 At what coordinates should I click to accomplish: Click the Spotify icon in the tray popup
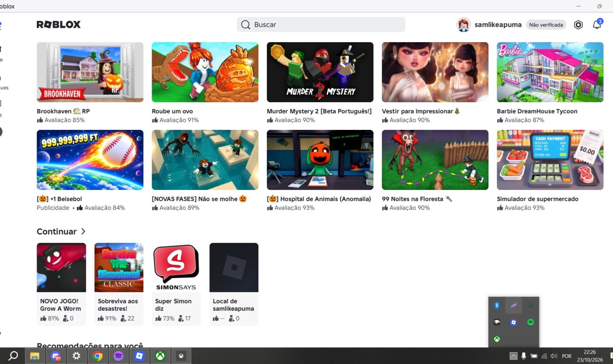(530, 322)
